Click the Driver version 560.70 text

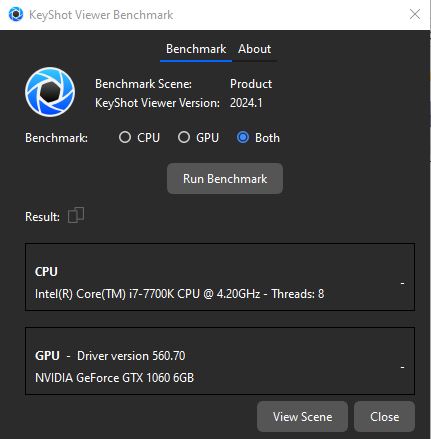point(131,356)
